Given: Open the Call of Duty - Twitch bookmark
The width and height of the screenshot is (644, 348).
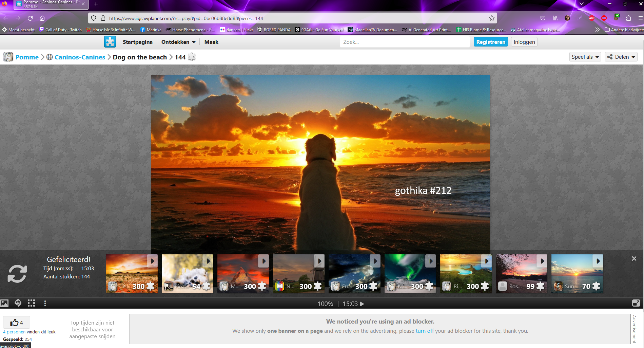Looking at the screenshot, I should point(61,30).
